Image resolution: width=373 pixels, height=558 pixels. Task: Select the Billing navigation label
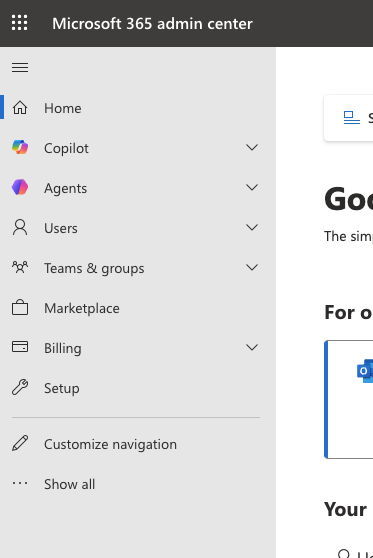[63, 348]
